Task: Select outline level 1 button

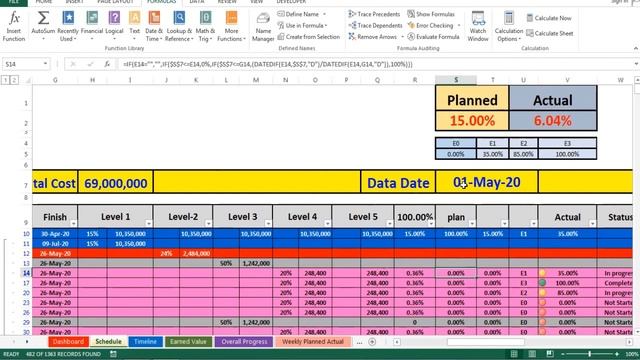Action: 5,80
